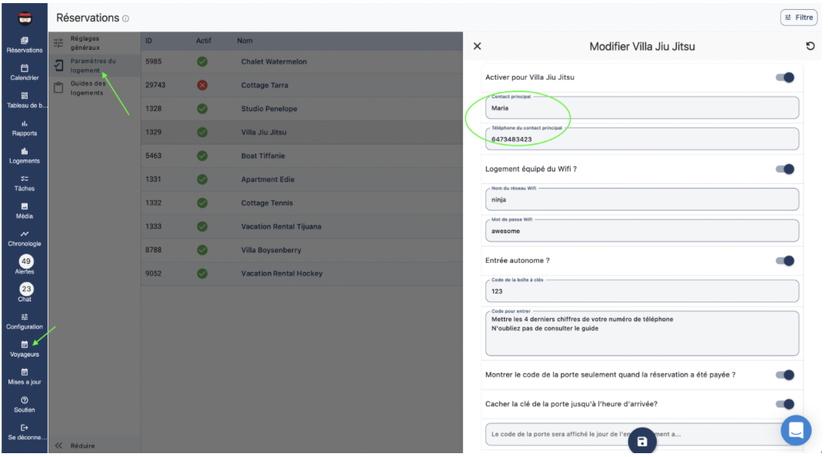Select Paramètres du logement menu item

click(x=95, y=66)
